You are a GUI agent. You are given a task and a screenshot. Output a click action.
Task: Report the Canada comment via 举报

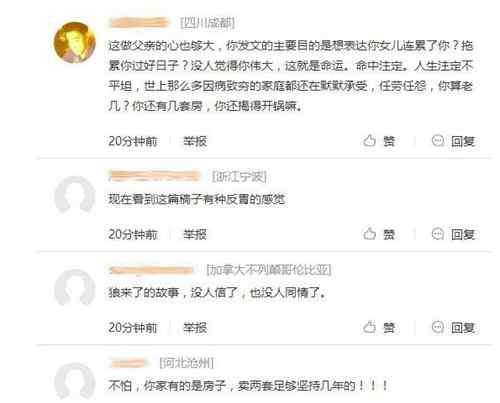point(195,328)
